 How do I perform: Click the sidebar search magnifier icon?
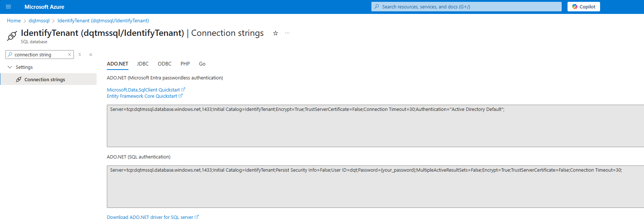tap(10, 55)
